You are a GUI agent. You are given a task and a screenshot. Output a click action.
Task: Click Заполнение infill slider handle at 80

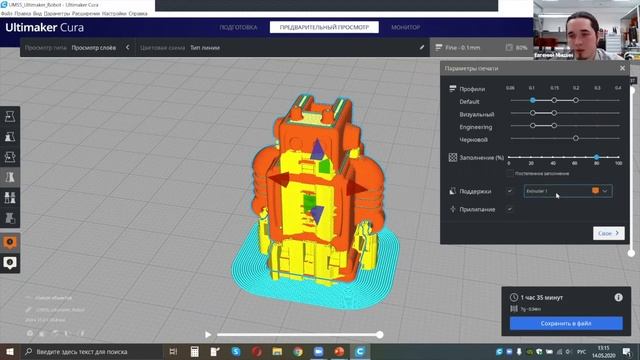coord(596,157)
